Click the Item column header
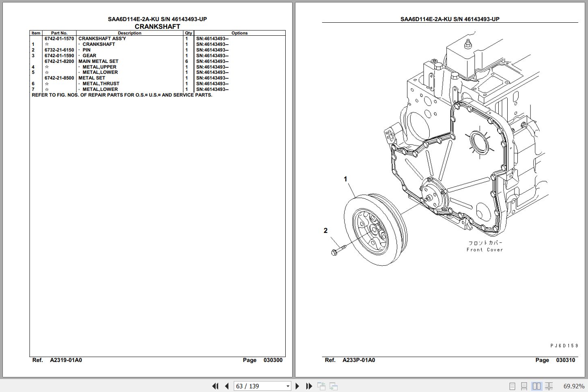This screenshot has width=588, height=392. 36,33
